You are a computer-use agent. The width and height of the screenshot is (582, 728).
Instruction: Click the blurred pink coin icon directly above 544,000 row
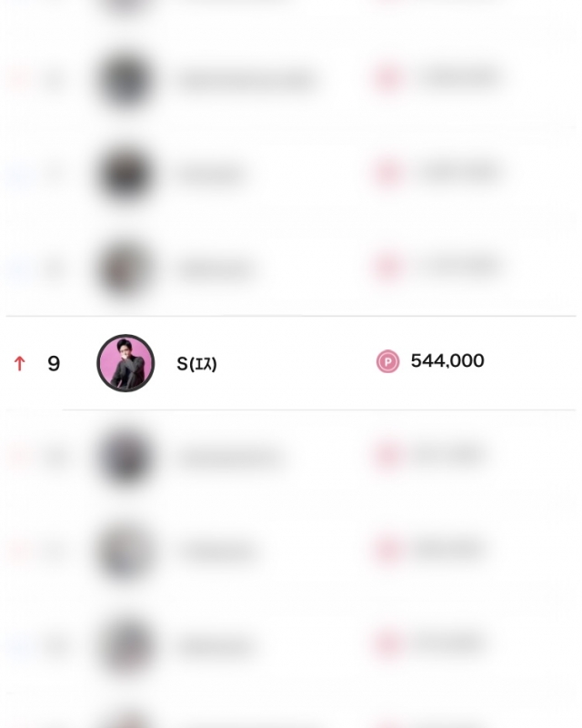387,267
